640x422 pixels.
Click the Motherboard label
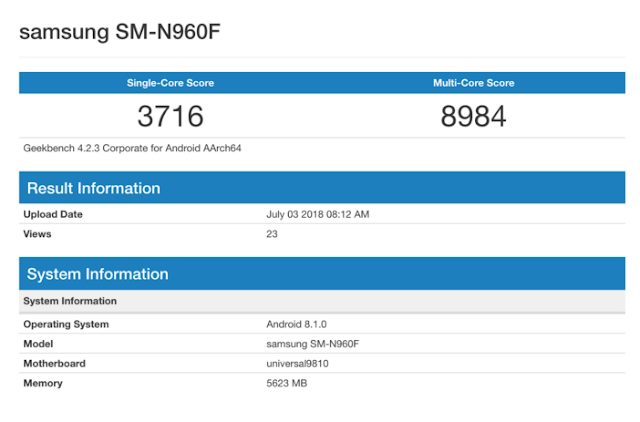54,363
